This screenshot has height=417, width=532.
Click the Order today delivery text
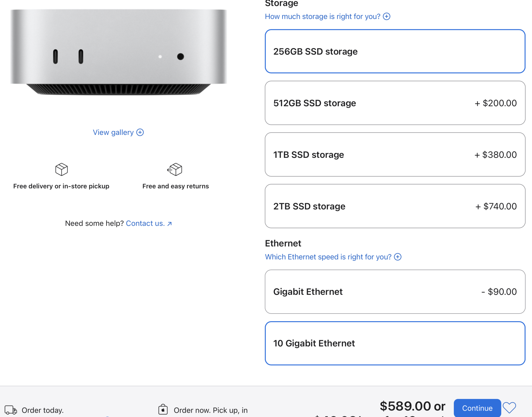[x=43, y=410]
